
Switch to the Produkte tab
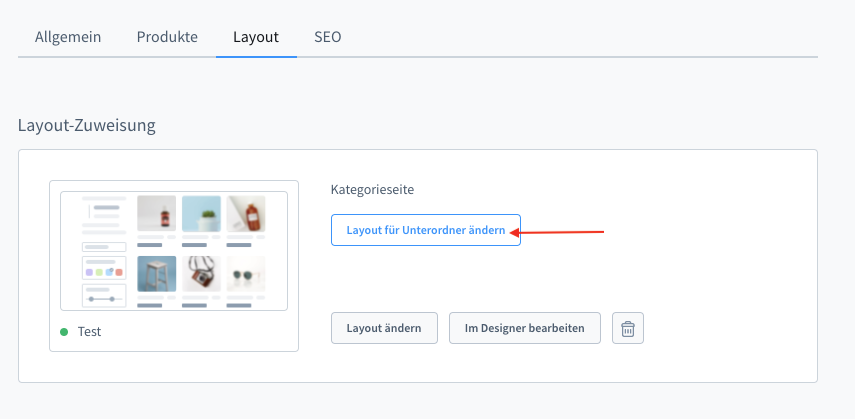click(x=167, y=37)
